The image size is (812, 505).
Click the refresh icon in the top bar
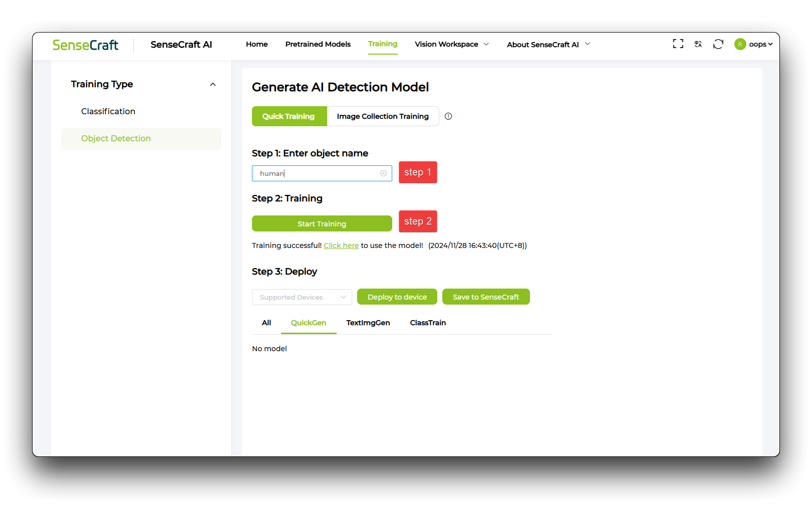pyautogui.click(x=718, y=44)
